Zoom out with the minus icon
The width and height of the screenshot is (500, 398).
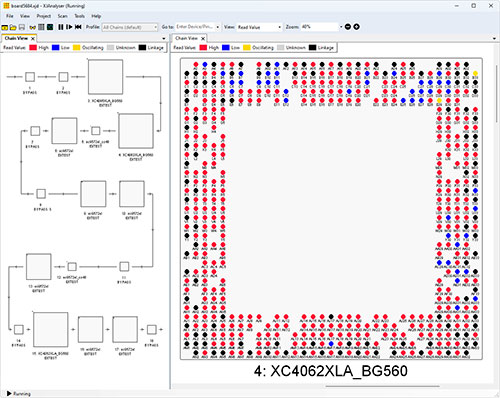pos(348,27)
